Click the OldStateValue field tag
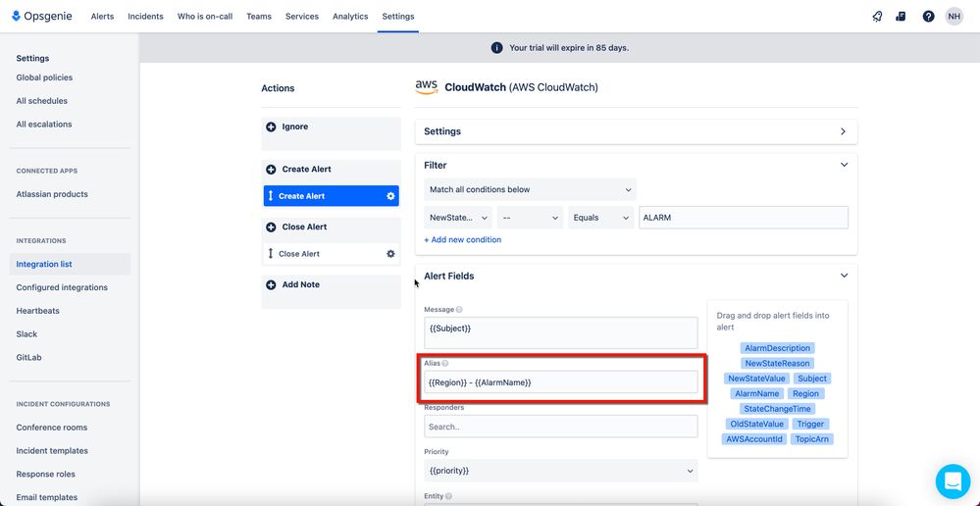The width and height of the screenshot is (980, 506). [x=756, y=425]
